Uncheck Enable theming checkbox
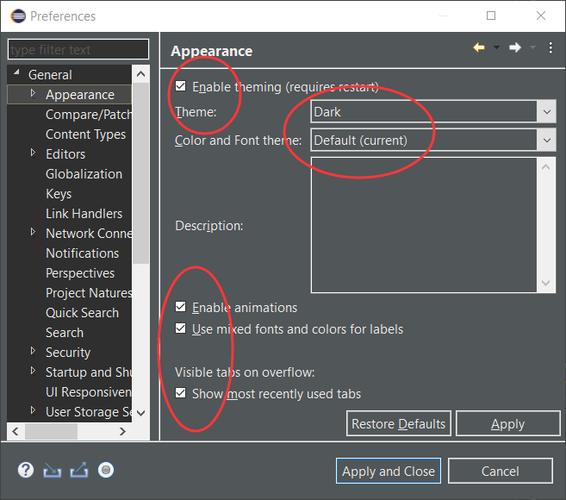This screenshot has height=500, width=566. click(180, 86)
